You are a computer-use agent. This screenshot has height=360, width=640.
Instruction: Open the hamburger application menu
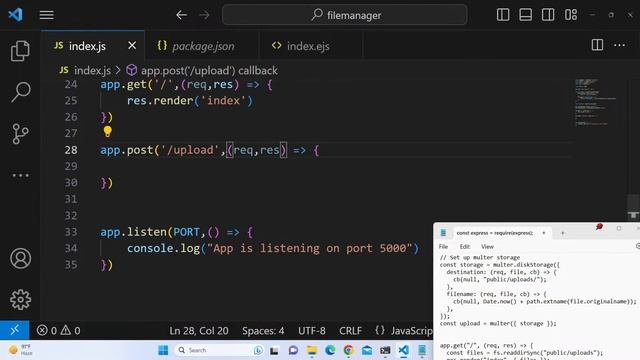click(47, 15)
